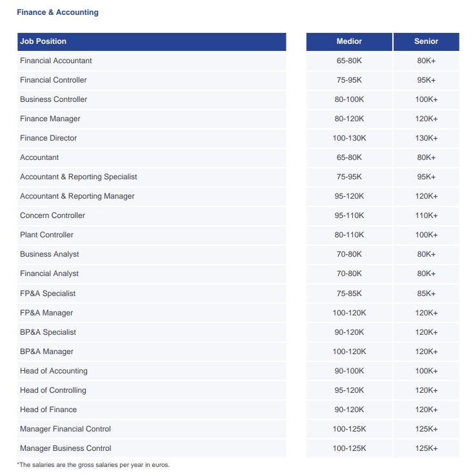Click the Head of Controlling row label

53,390
